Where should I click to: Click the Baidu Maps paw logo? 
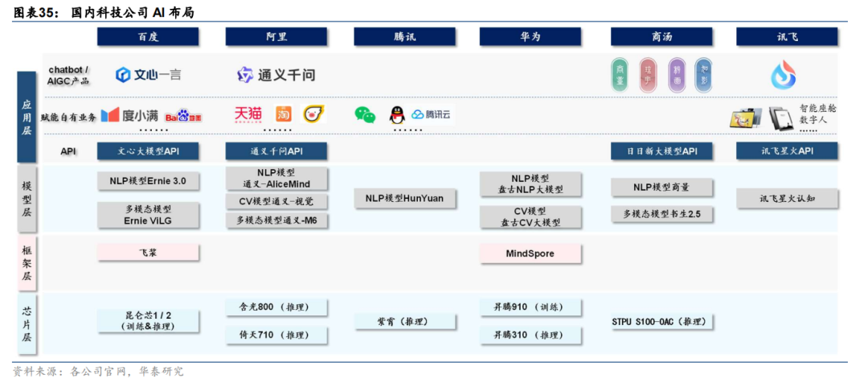pyautogui.click(x=182, y=115)
